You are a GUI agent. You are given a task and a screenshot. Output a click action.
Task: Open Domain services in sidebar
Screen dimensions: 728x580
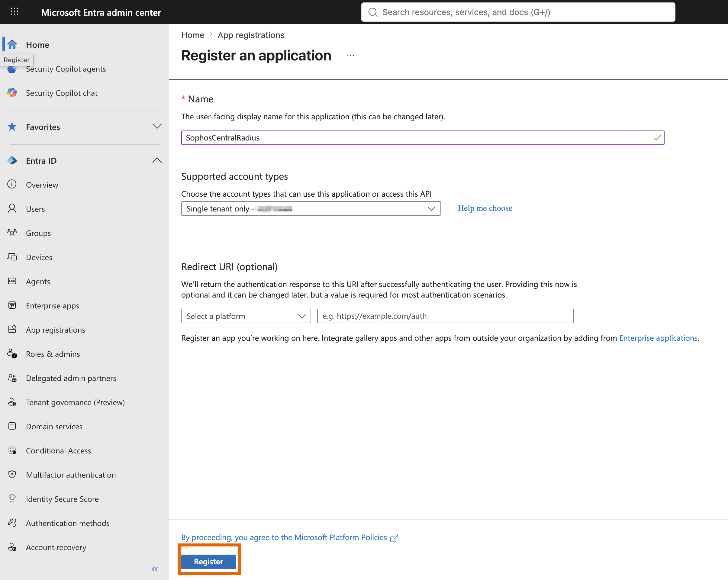(x=54, y=427)
